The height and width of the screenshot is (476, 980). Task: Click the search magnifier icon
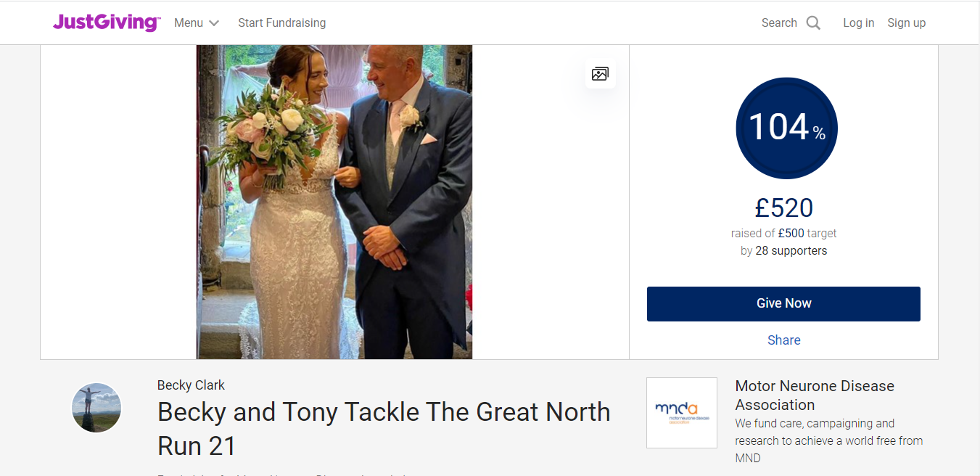pyautogui.click(x=813, y=23)
